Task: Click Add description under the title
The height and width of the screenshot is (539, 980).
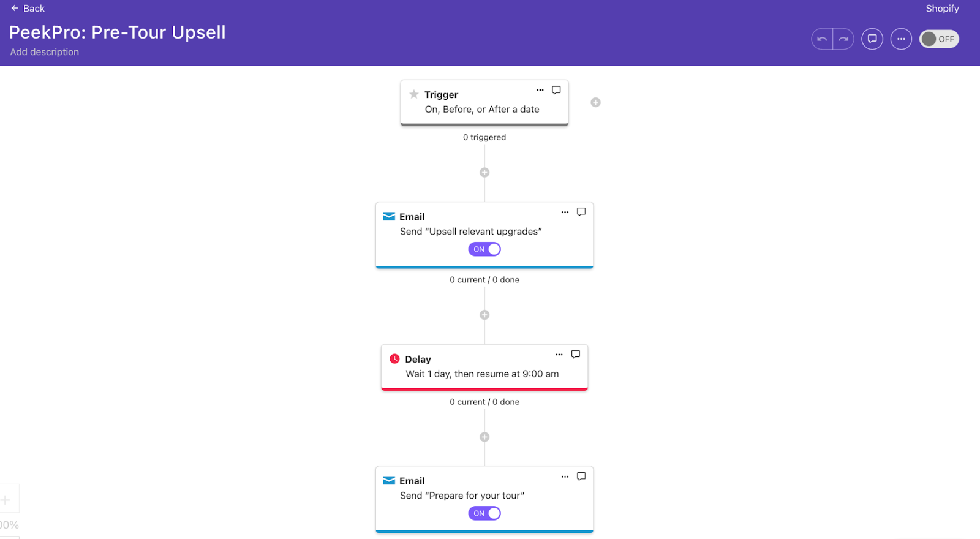Action: click(x=44, y=51)
